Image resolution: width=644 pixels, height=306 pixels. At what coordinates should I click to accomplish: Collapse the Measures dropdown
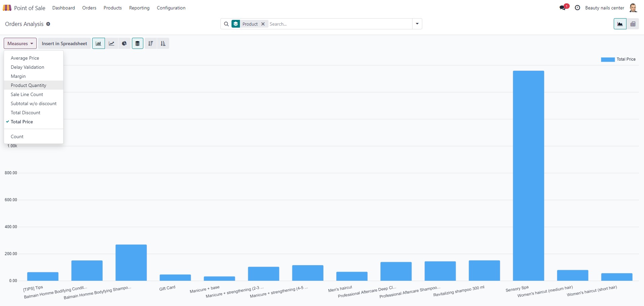click(20, 43)
